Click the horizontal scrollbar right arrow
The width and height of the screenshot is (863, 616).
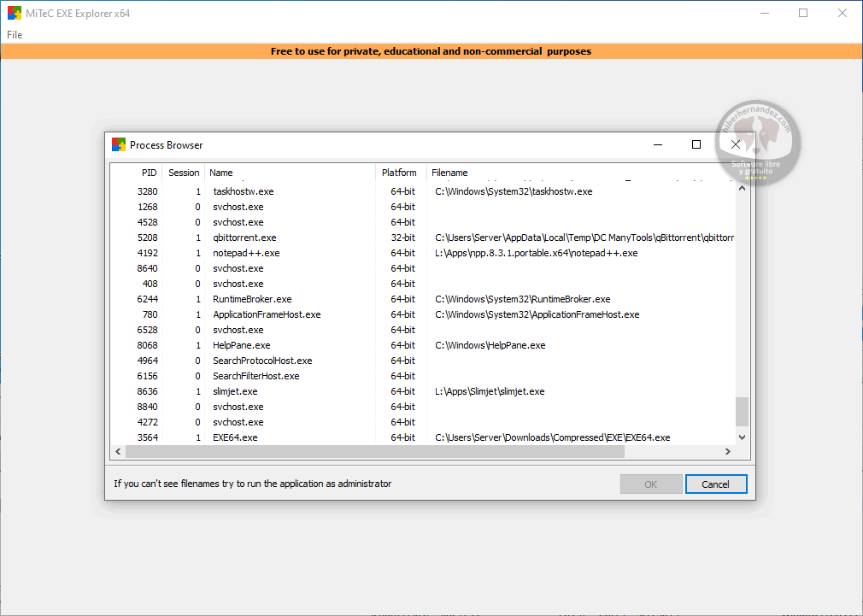point(728,451)
